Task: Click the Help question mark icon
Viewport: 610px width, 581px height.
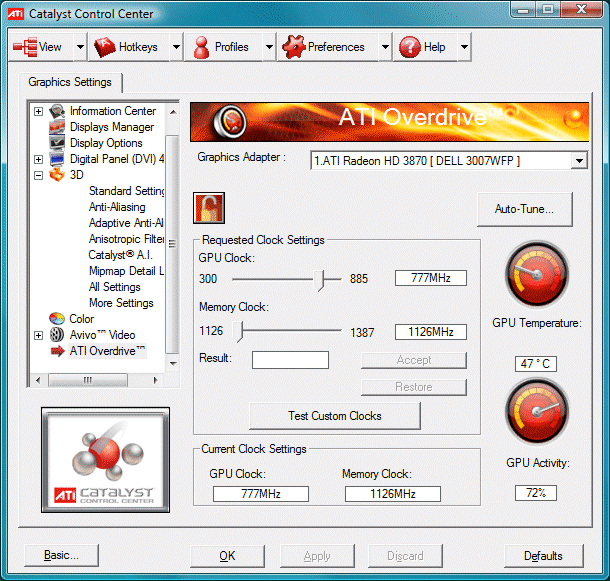Action: pos(410,47)
